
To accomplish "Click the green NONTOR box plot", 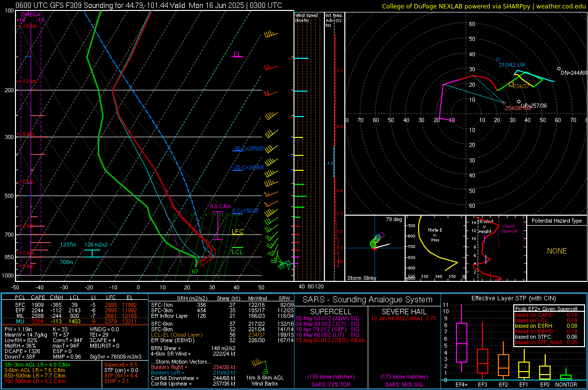I will pyautogui.click(x=566, y=375).
